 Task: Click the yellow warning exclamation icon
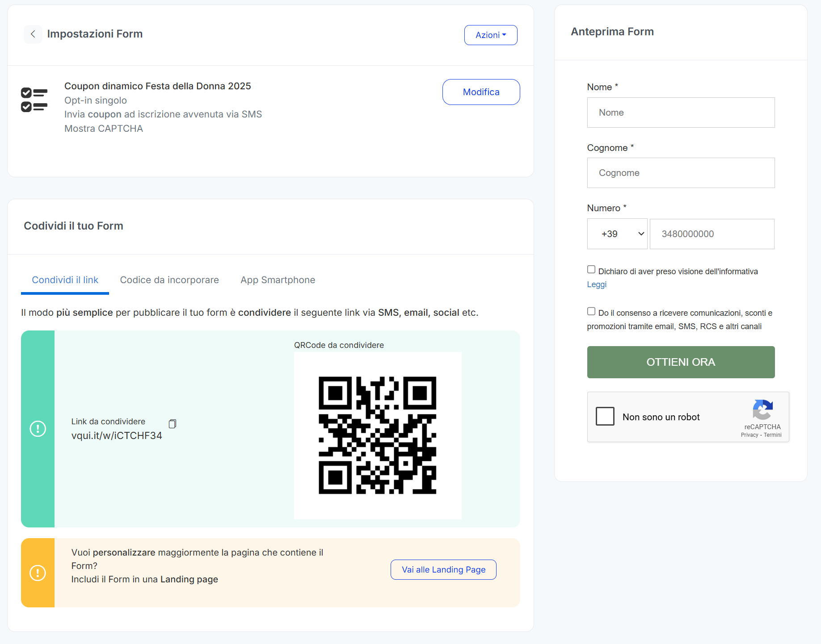(38, 573)
